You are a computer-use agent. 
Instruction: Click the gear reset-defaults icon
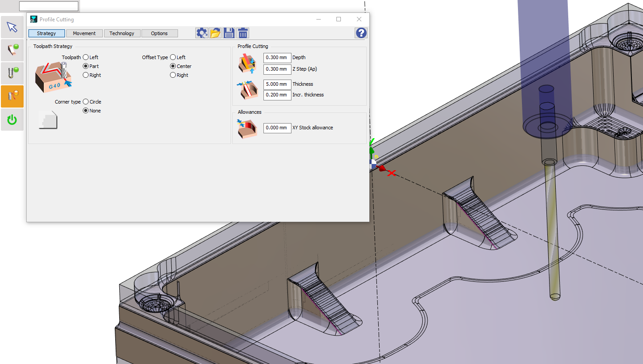point(202,33)
